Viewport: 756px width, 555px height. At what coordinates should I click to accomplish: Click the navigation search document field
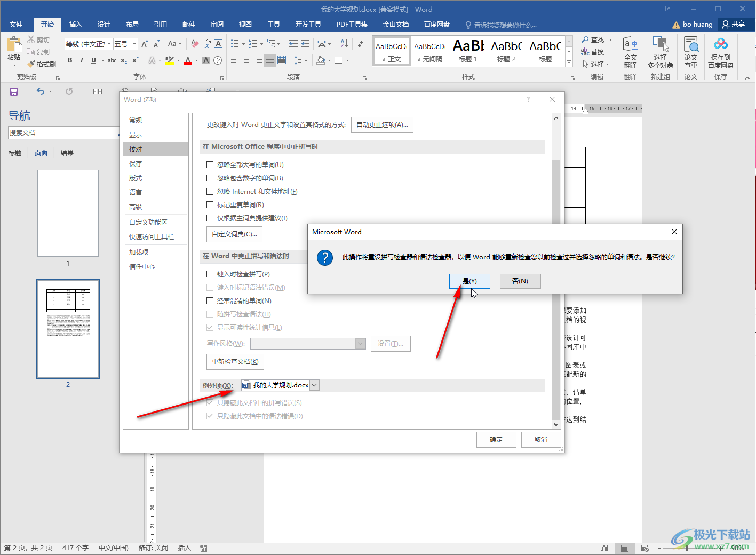(x=63, y=133)
